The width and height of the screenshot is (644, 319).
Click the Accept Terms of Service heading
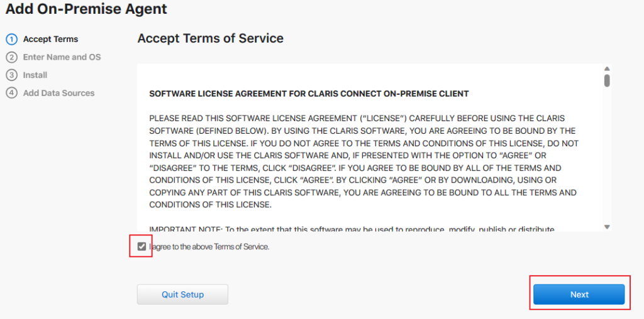pyautogui.click(x=210, y=38)
